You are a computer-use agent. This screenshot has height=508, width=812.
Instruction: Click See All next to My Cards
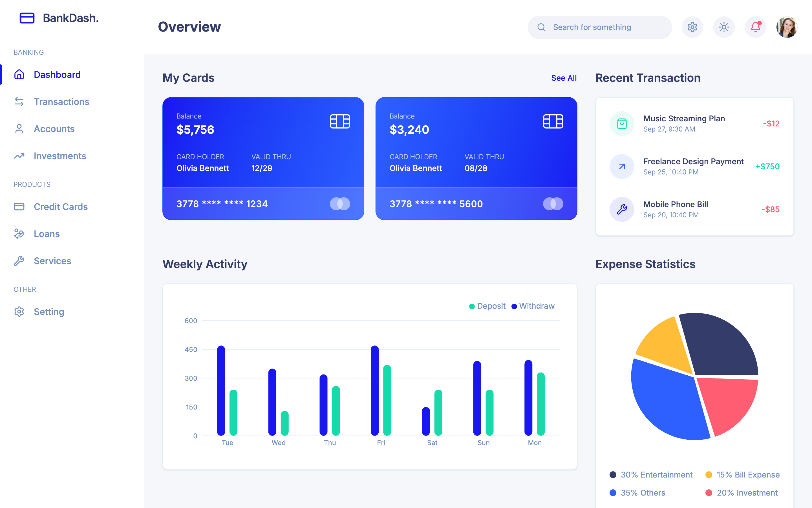(x=564, y=78)
